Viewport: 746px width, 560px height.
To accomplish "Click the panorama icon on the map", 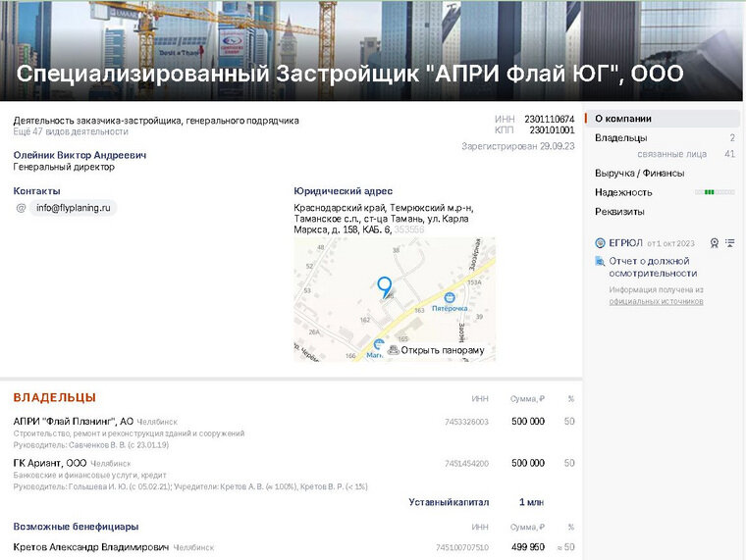I will click(393, 350).
